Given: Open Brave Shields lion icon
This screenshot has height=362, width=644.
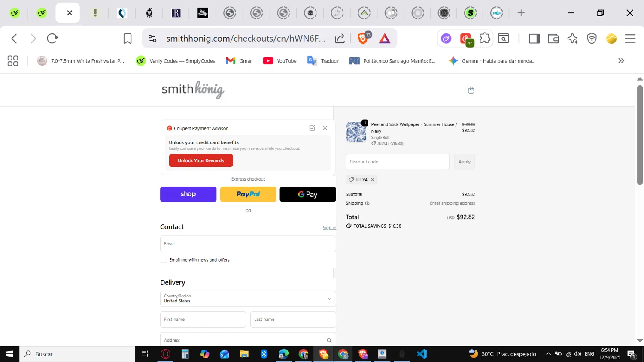Looking at the screenshot, I should [363, 38].
